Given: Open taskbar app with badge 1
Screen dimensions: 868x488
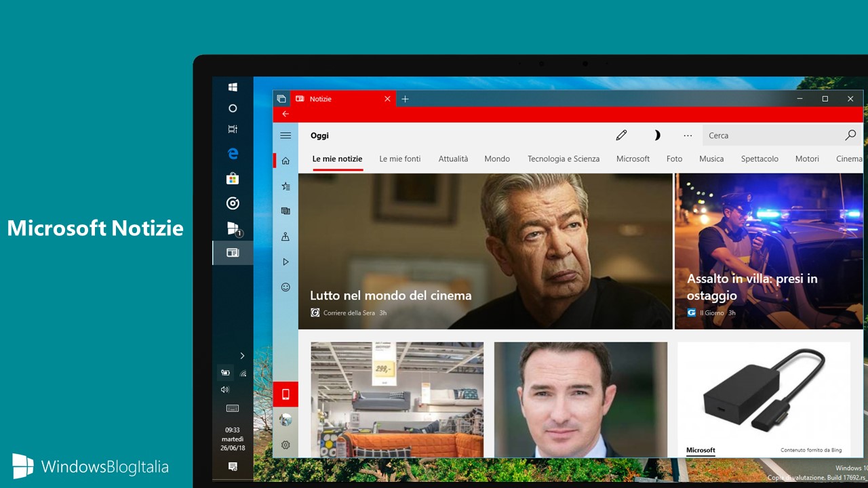Looking at the screenshot, I should click(233, 228).
